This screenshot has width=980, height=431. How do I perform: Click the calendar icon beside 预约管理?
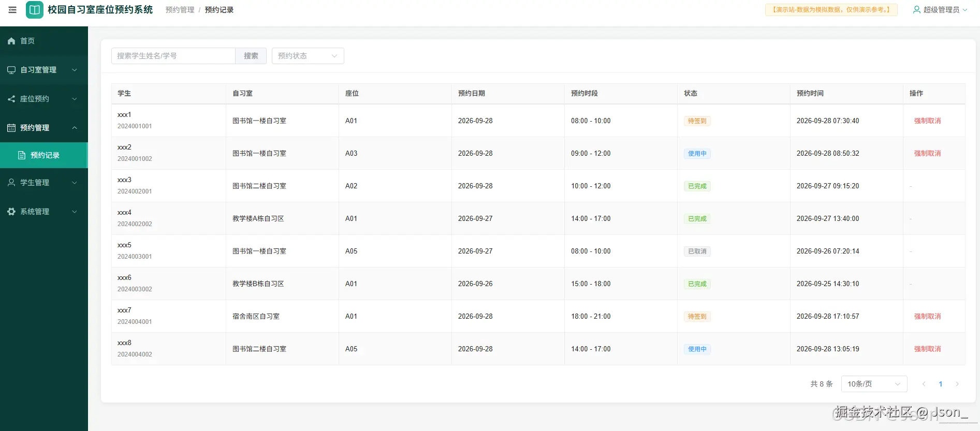pyautogui.click(x=11, y=128)
